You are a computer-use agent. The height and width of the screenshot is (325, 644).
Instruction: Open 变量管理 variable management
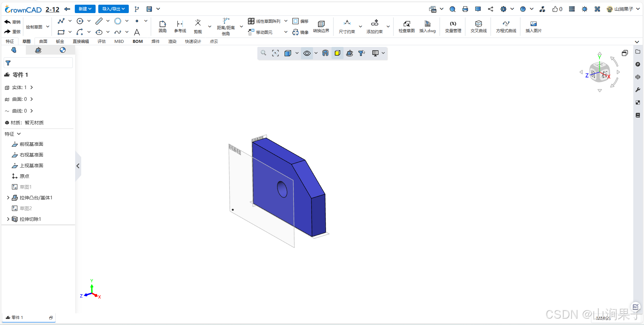click(453, 26)
